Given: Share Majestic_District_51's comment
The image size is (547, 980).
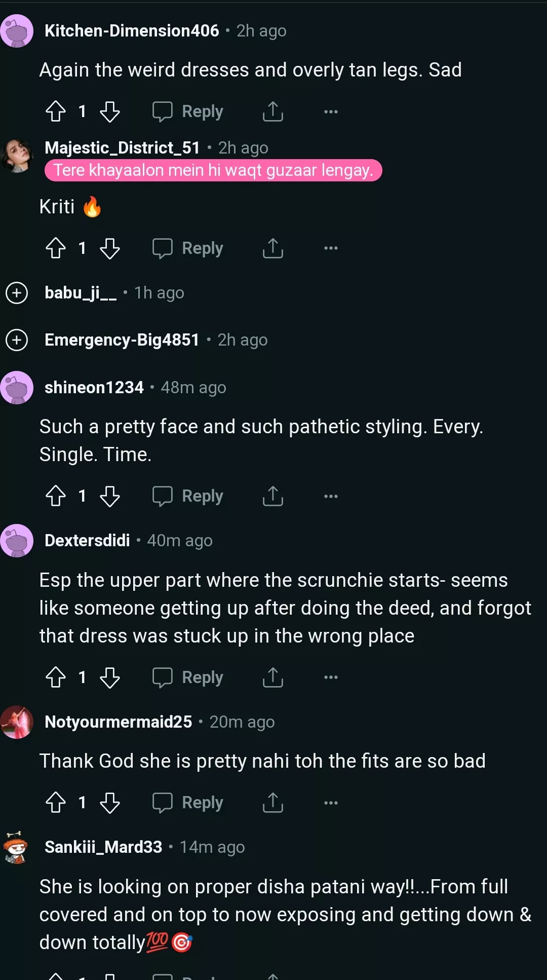Looking at the screenshot, I should 272,248.
